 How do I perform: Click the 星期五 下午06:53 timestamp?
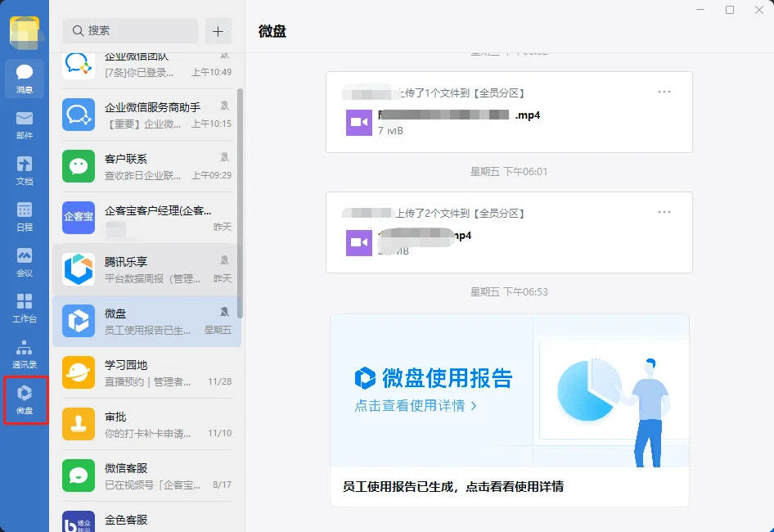[509, 292]
